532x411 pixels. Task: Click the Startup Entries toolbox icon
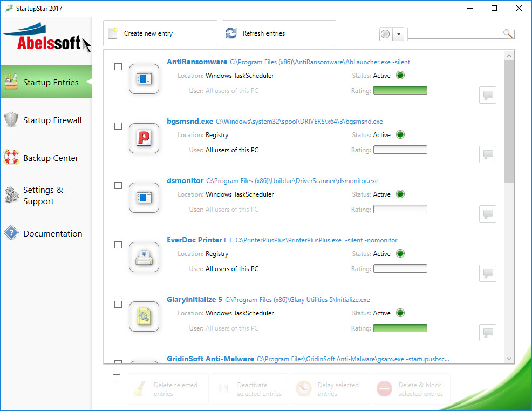click(x=11, y=82)
